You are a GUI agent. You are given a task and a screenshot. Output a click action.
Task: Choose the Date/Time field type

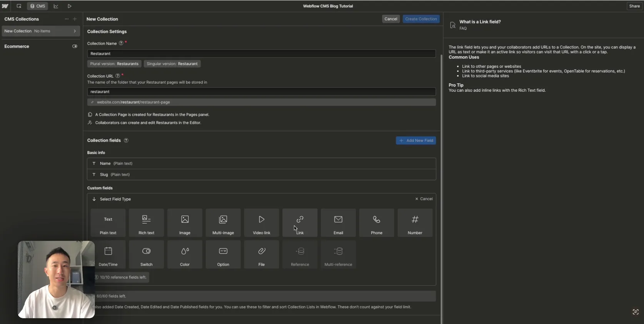108,254
